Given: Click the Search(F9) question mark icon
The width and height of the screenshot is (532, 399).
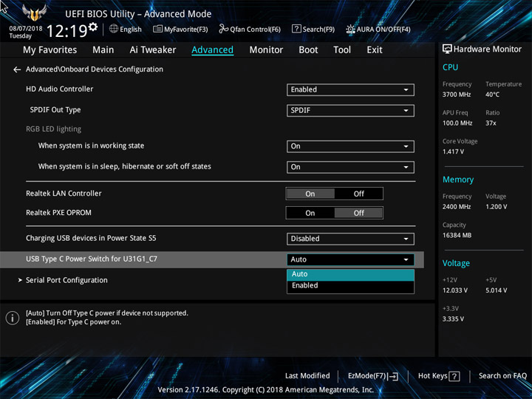Looking at the screenshot, I should (296, 29).
